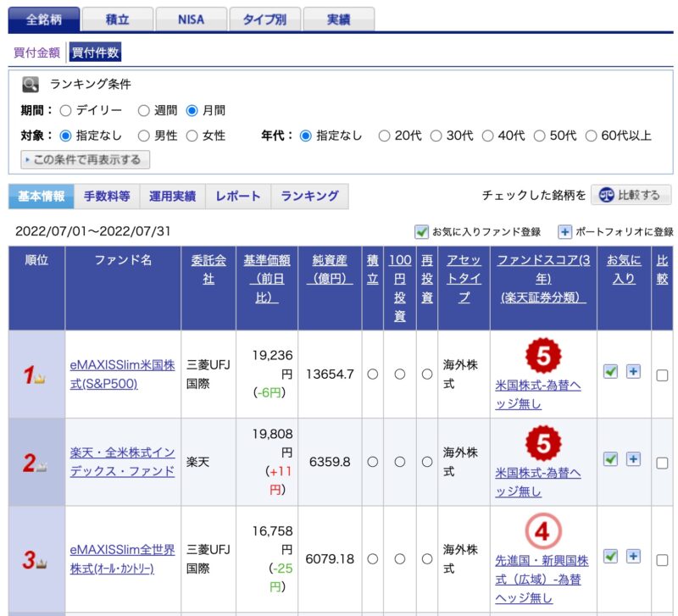This screenshot has width=678, height=616.
Task: Open the 楽天・全米株式インデックス・ファンド fund link
Action: coord(122,462)
